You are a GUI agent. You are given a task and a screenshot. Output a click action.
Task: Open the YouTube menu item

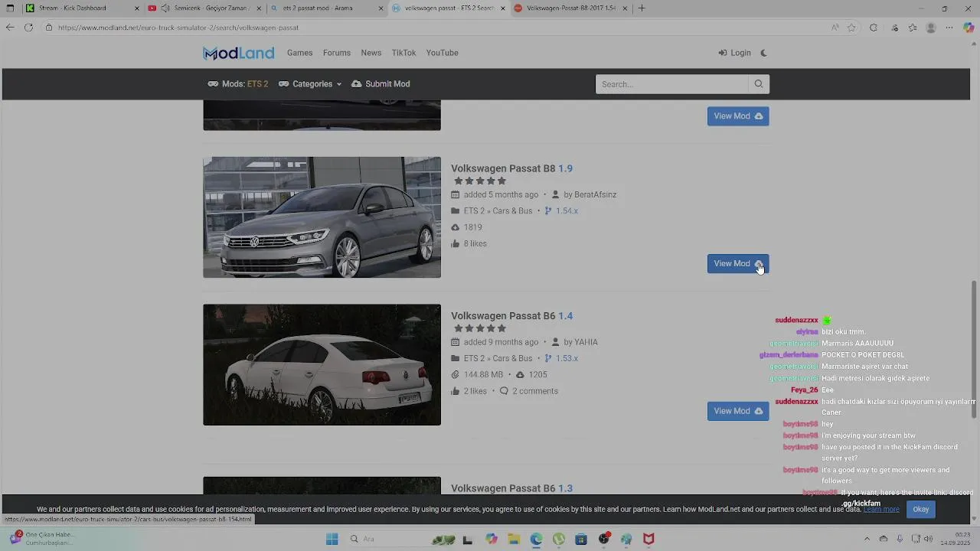(443, 53)
